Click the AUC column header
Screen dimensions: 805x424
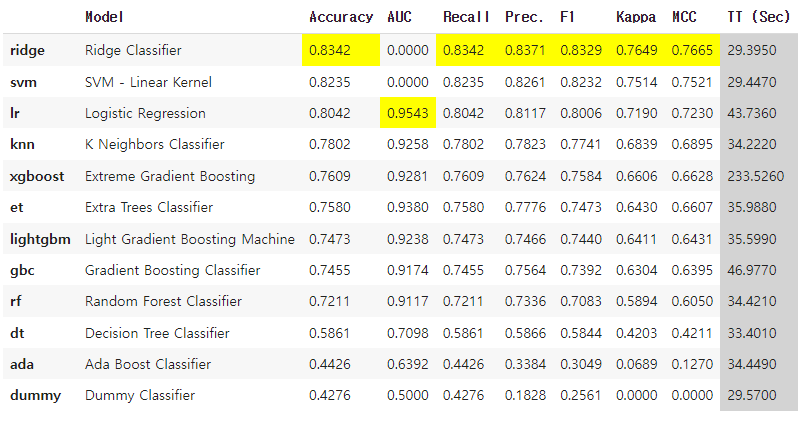(x=399, y=17)
